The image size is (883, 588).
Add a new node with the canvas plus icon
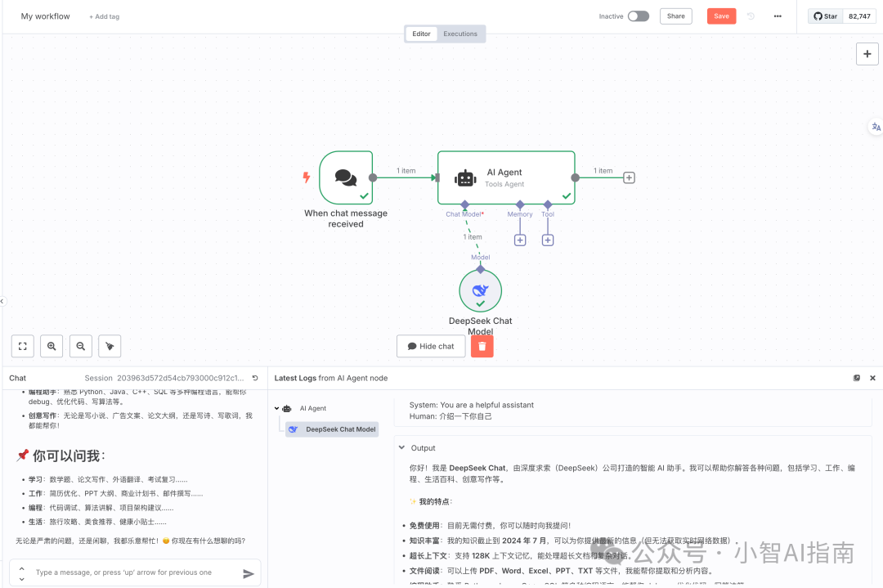point(867,53)
